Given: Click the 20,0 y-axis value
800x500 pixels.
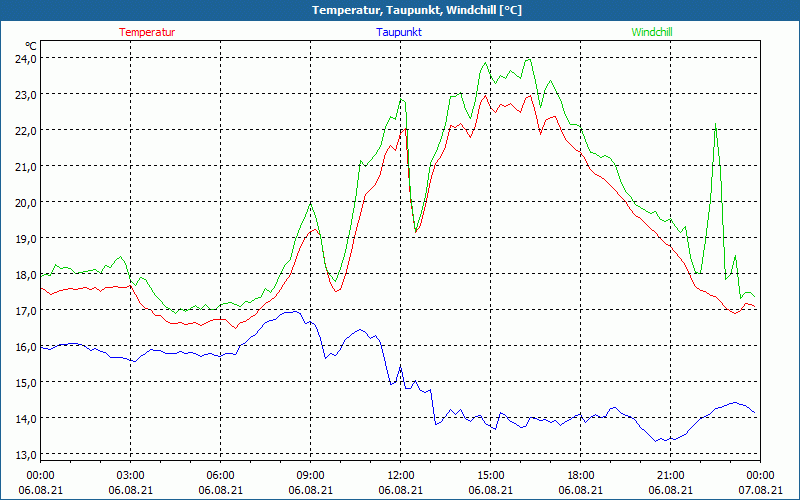Looking at the screenshot, I should point(26,202).
